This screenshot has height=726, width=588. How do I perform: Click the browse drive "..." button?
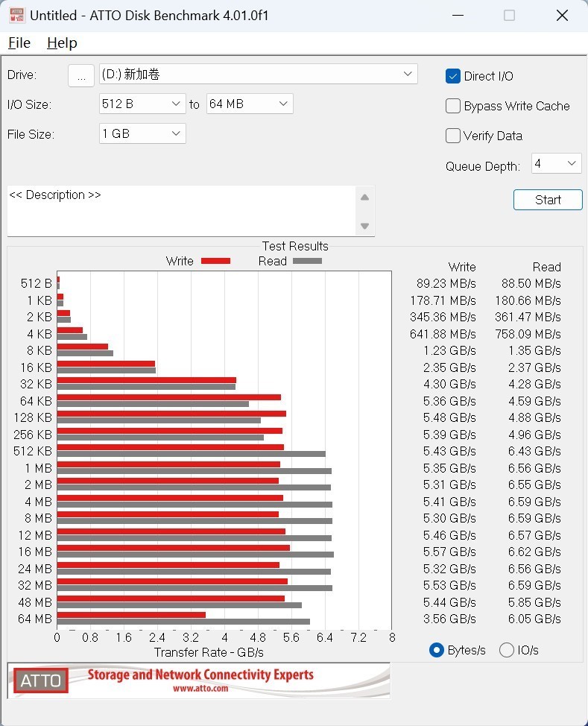point(81,75)
